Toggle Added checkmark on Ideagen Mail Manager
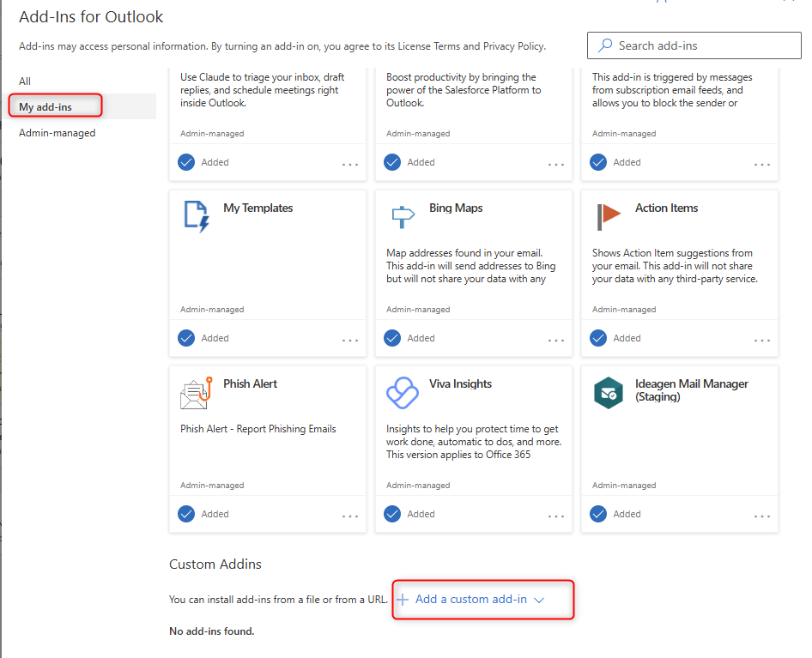Viewport: 812px width, 658px height. pyautogui.click(x=598, y=514)
